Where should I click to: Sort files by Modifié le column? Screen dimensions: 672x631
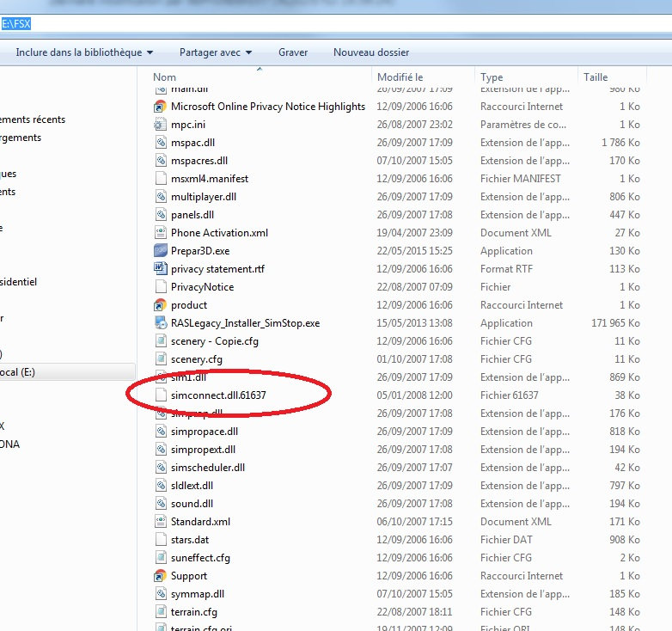click(423, 77)
